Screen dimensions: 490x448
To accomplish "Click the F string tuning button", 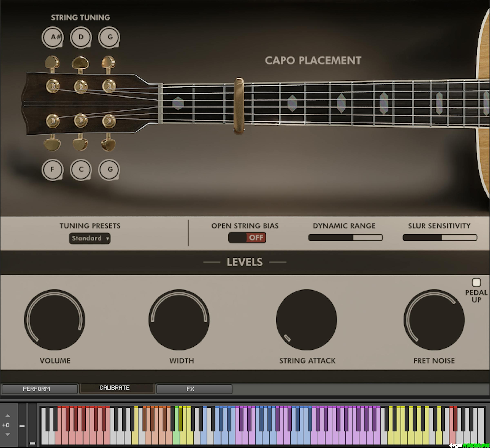I will point(52,170).
